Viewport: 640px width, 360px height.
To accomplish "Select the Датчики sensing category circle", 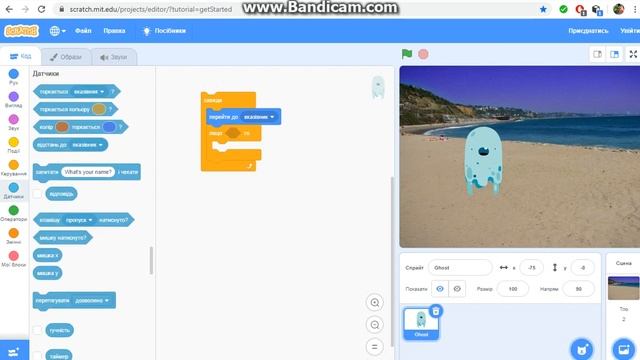I will (13, 187).
